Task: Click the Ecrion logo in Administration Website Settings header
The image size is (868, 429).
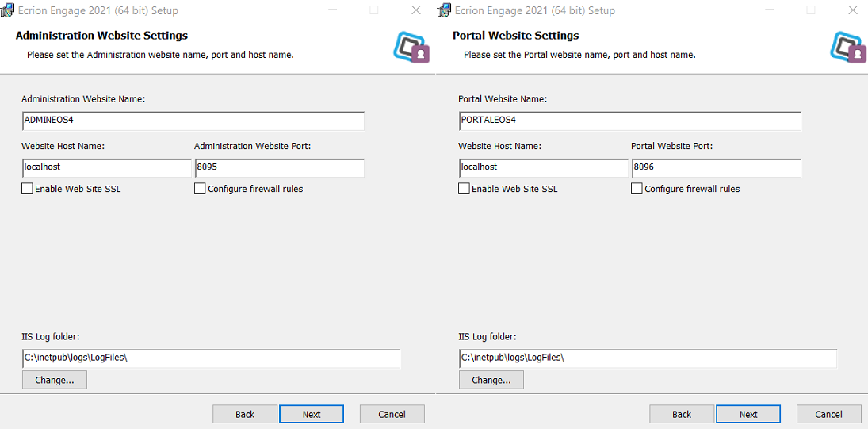Action: tap(412, 47)
